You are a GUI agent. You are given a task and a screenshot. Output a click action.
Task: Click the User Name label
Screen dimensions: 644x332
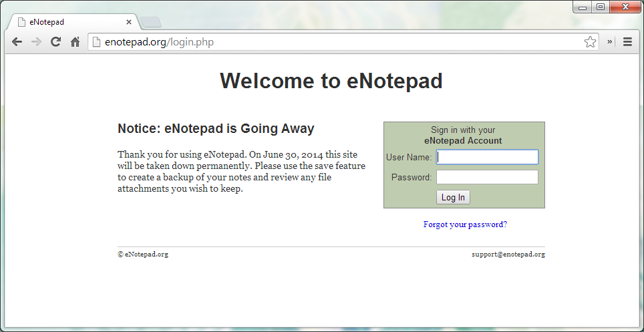click(409, 158)
